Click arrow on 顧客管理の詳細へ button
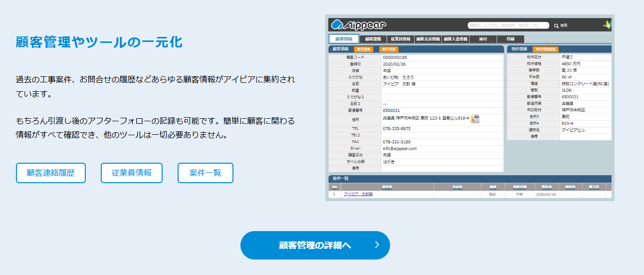The image size is (644, 275). coord(377,245)
